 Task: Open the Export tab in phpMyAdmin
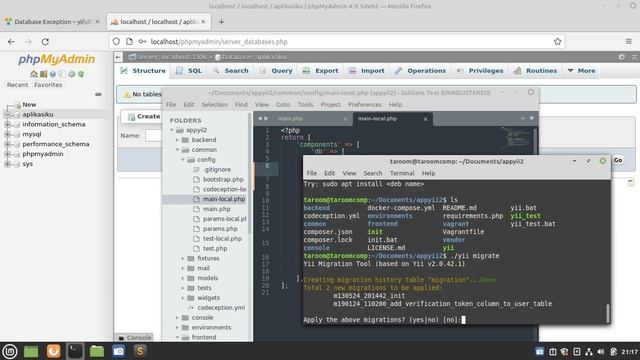click(x=321, y=71)
